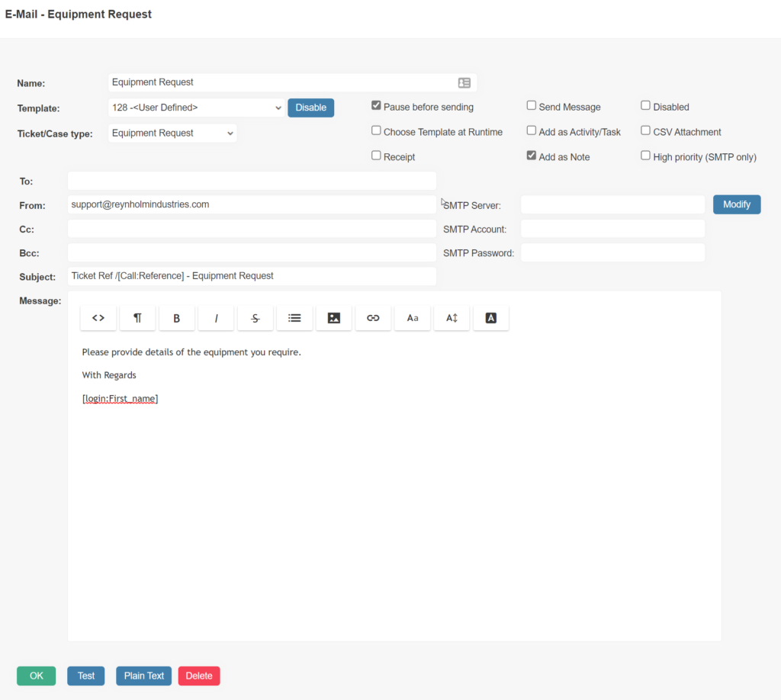Focus the Bcc field
This screenshot has height=700, width=781.
click(x=252, y=252)
